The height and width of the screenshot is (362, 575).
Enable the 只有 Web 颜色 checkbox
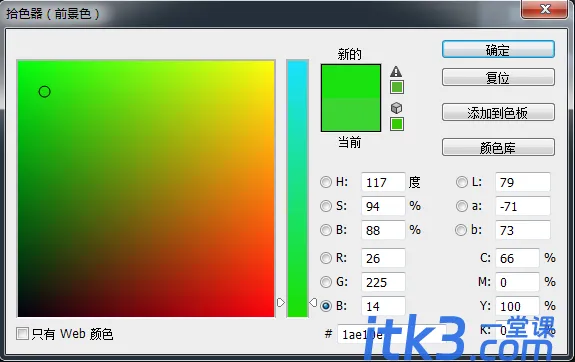click(x=22, y=334)
